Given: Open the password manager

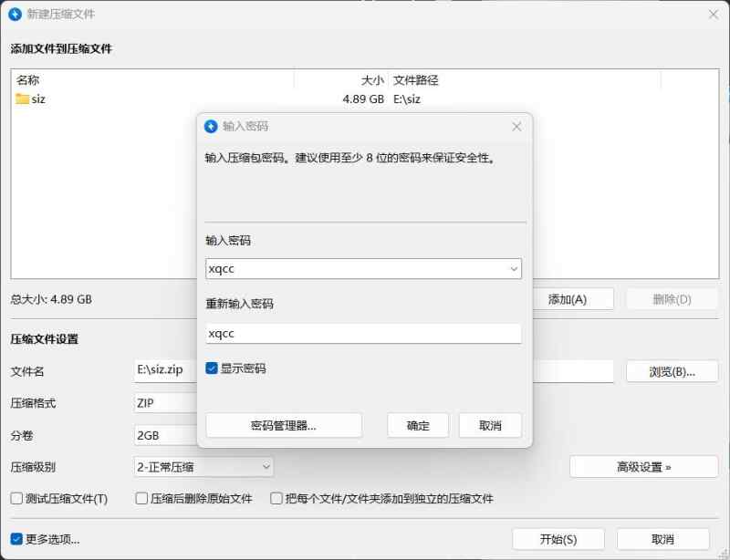Looking at the screenshot, I should 284,425.
